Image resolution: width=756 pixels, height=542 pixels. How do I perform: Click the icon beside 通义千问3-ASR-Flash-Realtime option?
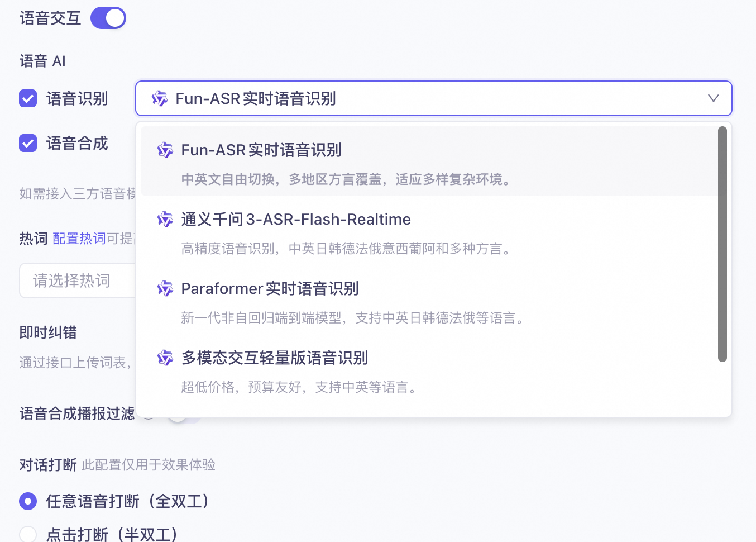[165, 219]
